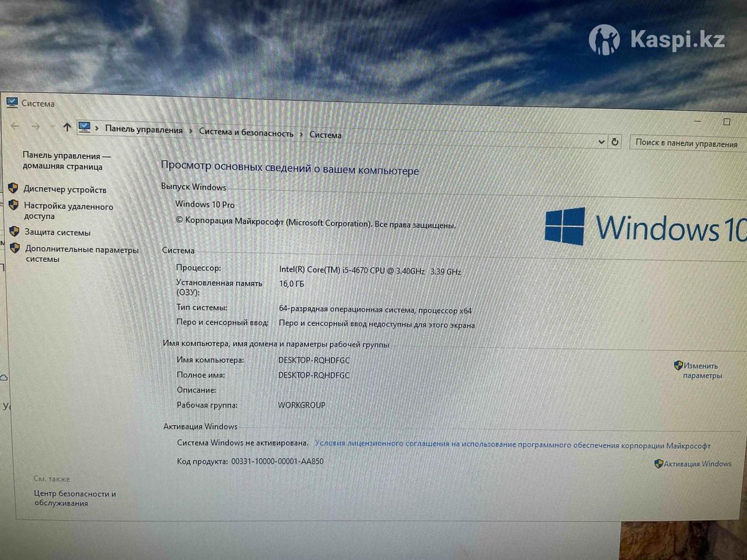Click the refresh button in address bar
The height and width of the screenshot is (560, 747).
point(615,142)
